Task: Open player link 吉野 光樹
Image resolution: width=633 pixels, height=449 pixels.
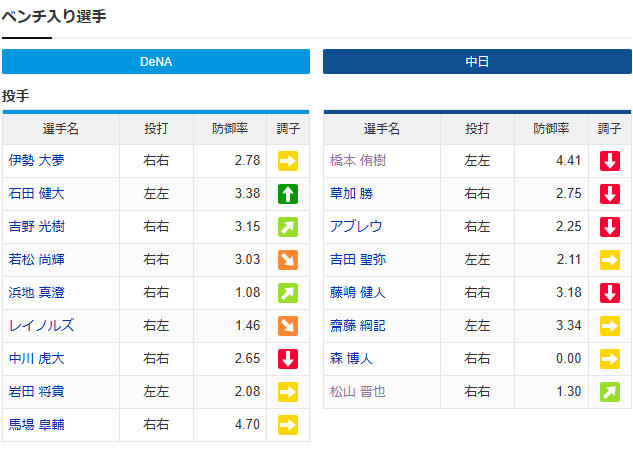Action: click(x=37, y=227)
